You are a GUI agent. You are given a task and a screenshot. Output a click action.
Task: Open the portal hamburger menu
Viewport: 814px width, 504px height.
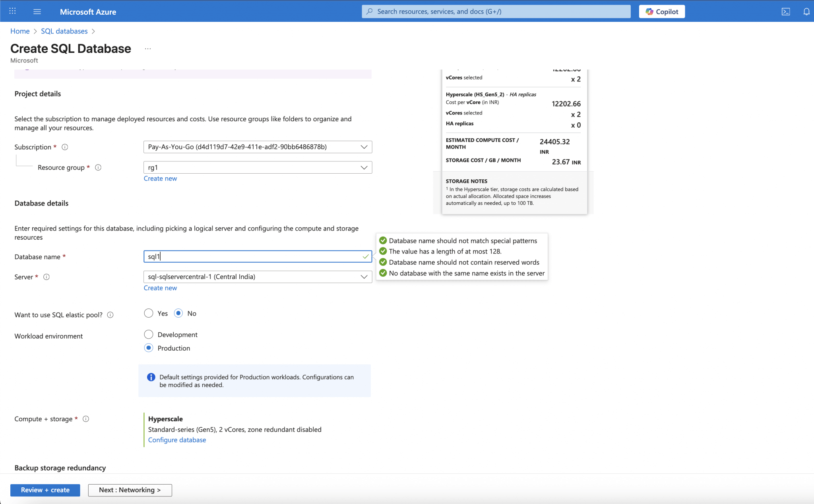[37, 11]
